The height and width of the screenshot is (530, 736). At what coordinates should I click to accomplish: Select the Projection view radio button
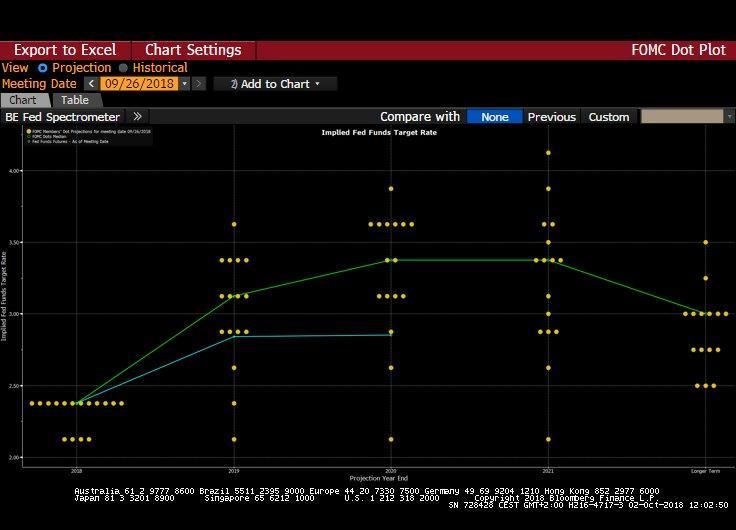[x=43, y=68]
